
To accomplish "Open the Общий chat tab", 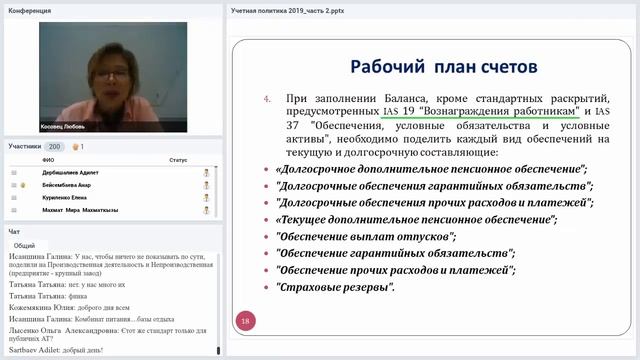I will pos(24,246).
